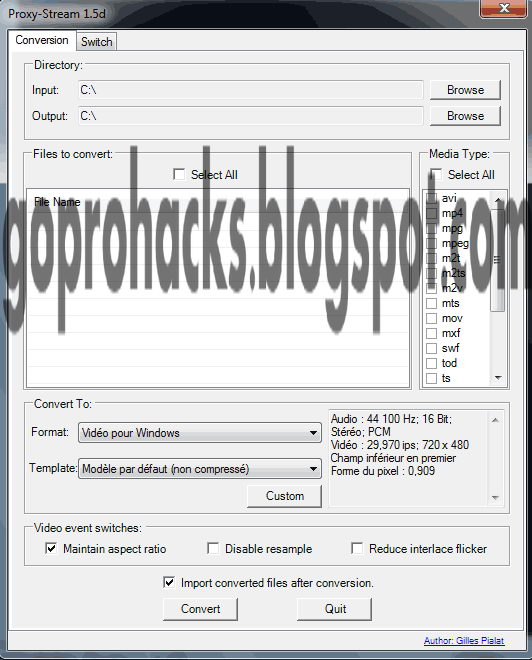Click format info box scroll down arrow
The image size is (532, 660).
tap(495, 498)
